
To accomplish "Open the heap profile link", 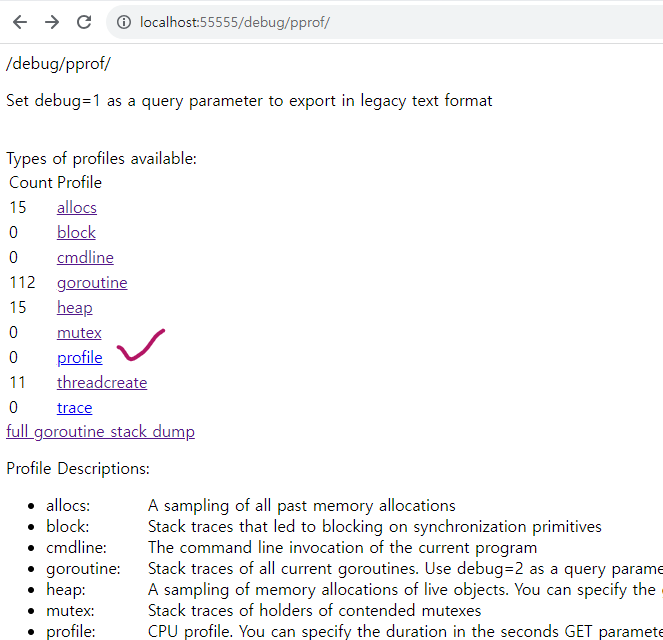I will pos(74,308).
